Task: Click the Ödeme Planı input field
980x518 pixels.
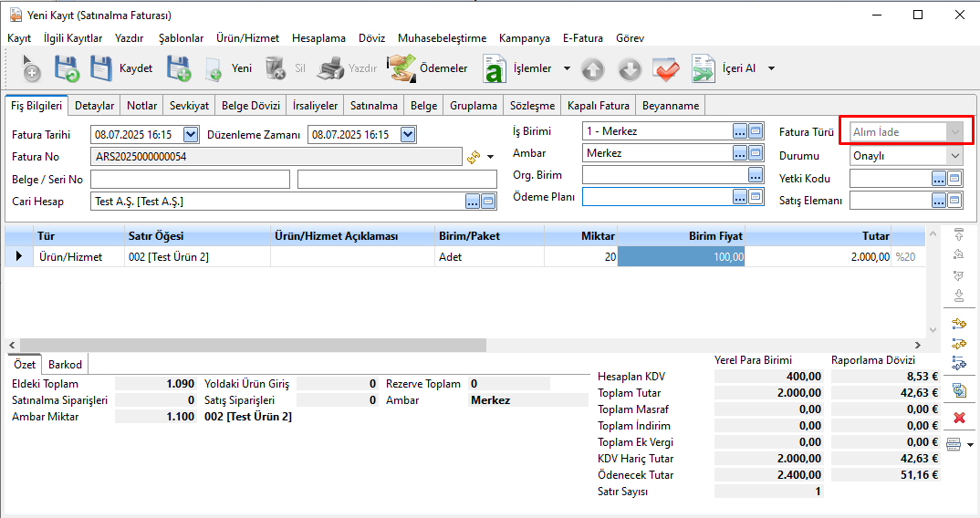Action: coord(657,196)
